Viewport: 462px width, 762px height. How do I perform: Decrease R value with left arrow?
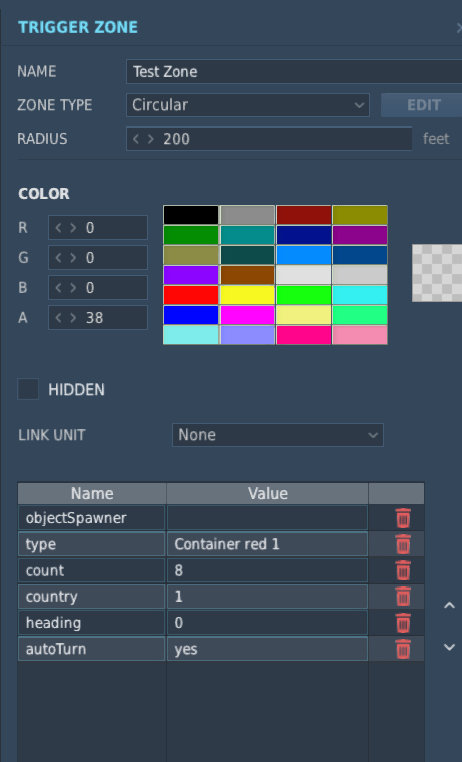pyautogui.click(x=59, y=228)
